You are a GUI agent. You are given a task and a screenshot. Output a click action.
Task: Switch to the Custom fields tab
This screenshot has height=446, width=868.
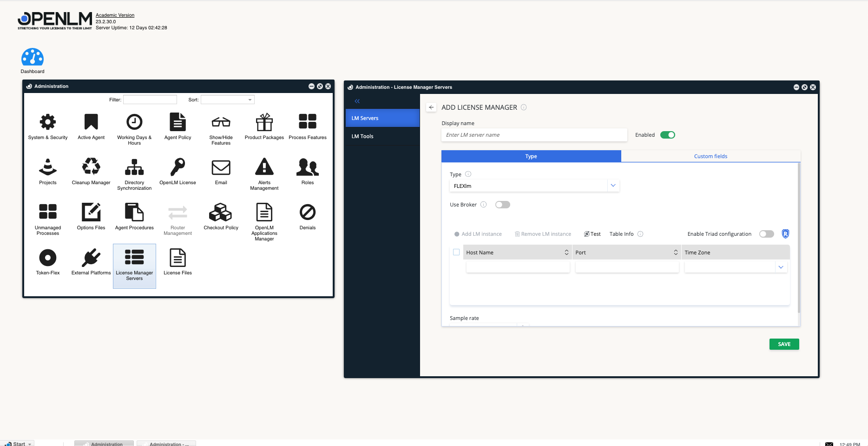(710, 156)
